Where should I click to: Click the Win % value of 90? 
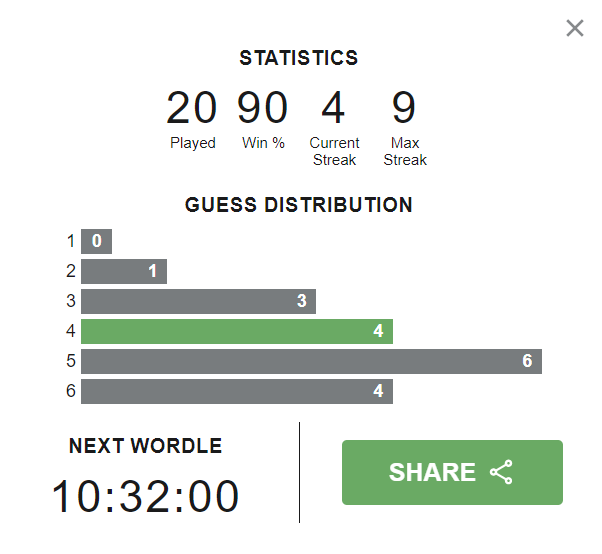pyautogui.click(x=263, y=108)
